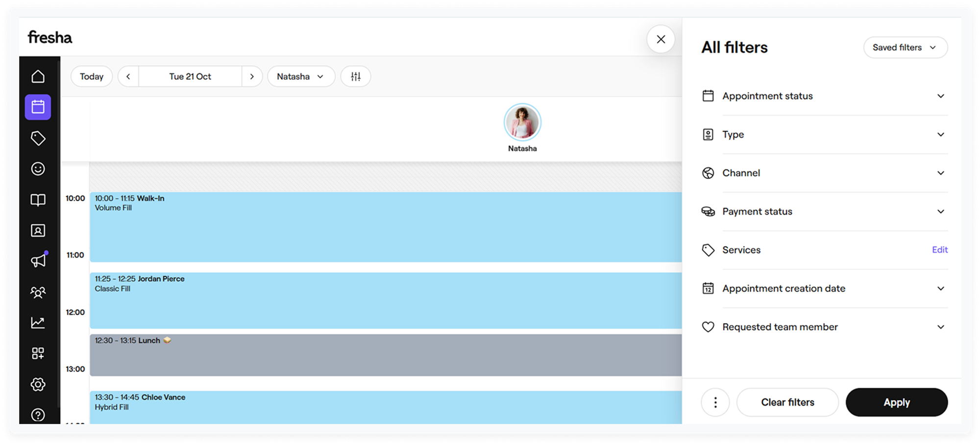The height and width of the screenshot is (445, 980).
Task: Click the Requested team member heart icon
Action: (x=708, y=327)
